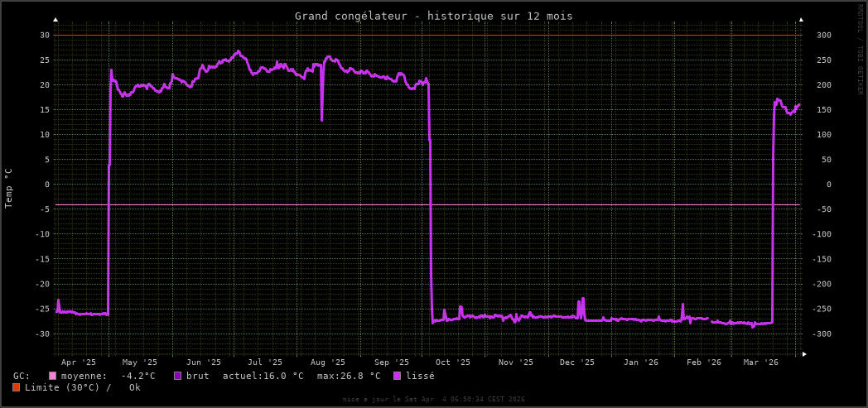Viewport: 868px width, 408px height.
Task: Click the arrowhead at the time axis end
Action: click(804, 354)
